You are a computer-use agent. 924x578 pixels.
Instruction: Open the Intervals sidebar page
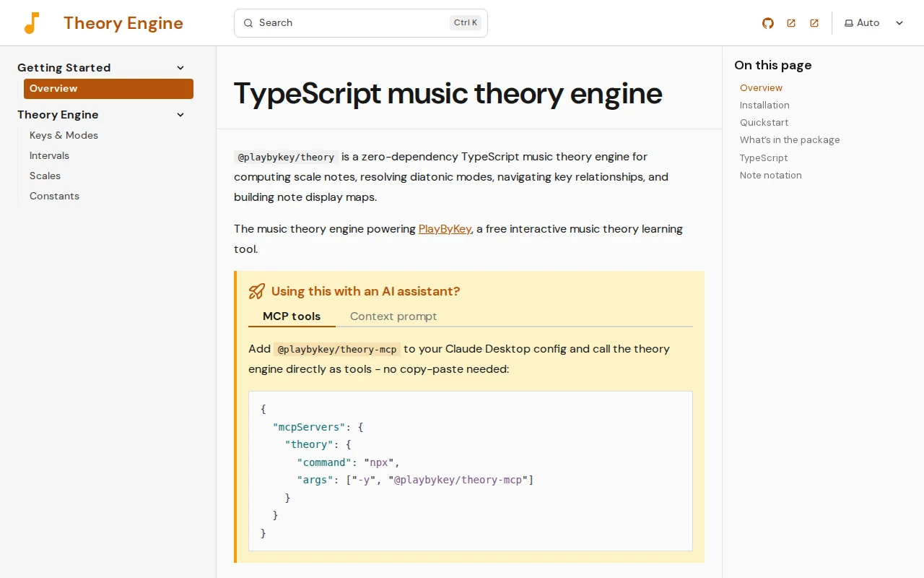[x=49, y=155]
